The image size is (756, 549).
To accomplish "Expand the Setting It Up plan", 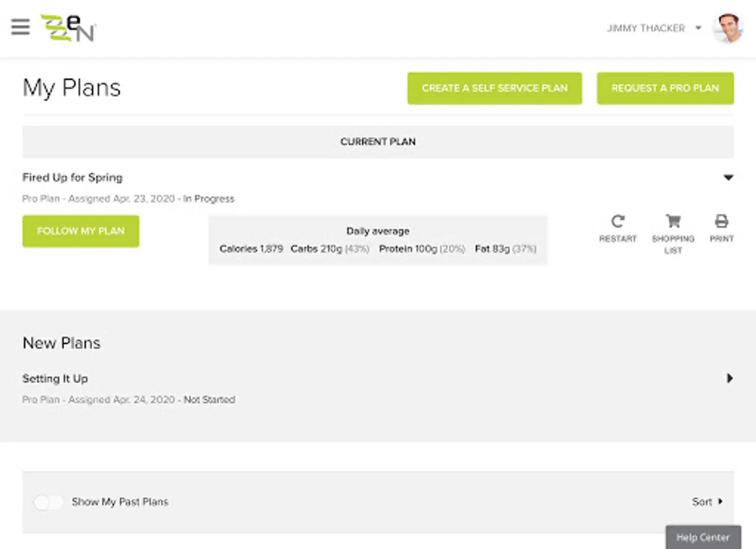I will tap(729, 378).
